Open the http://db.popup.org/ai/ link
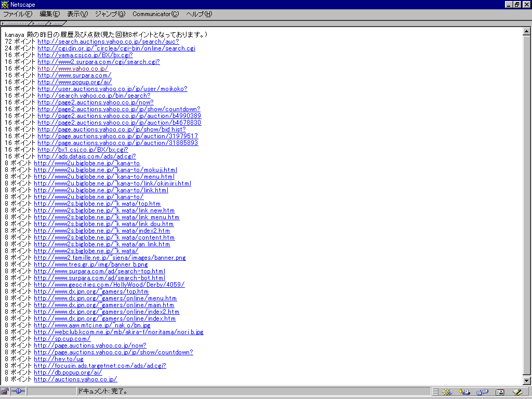 [68, 373]
